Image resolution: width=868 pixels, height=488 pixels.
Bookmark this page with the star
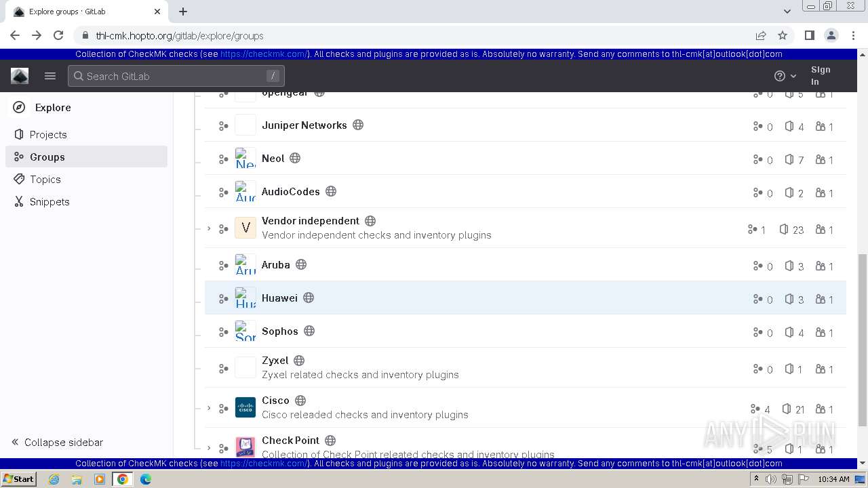point(783,35)
